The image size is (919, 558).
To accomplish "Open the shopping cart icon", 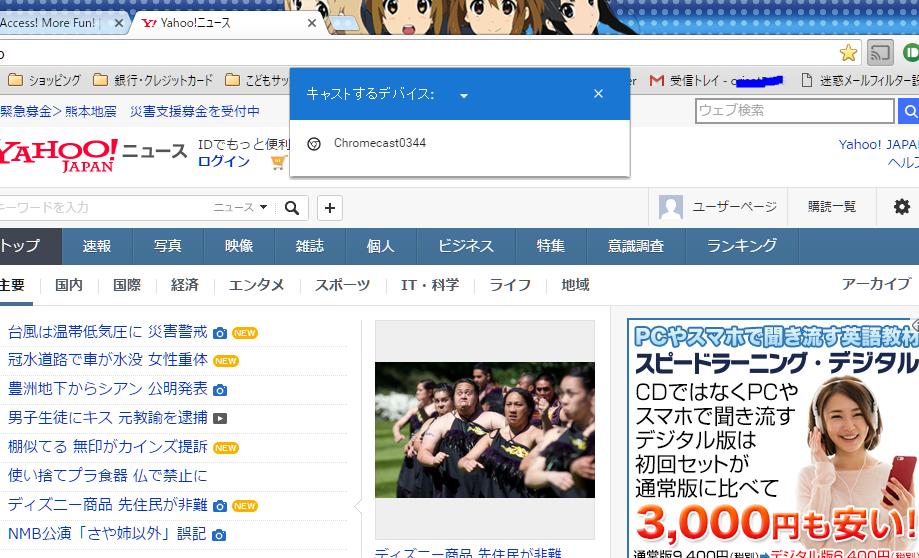I will tap(279, 162).
